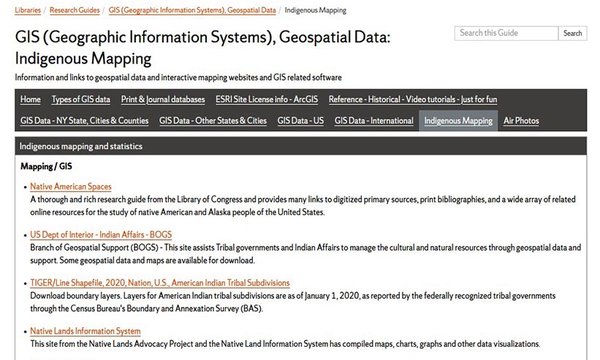
Task: Visit US Dept of Interior - Indian Affairs - BOGS
Action: pos(101,235)
